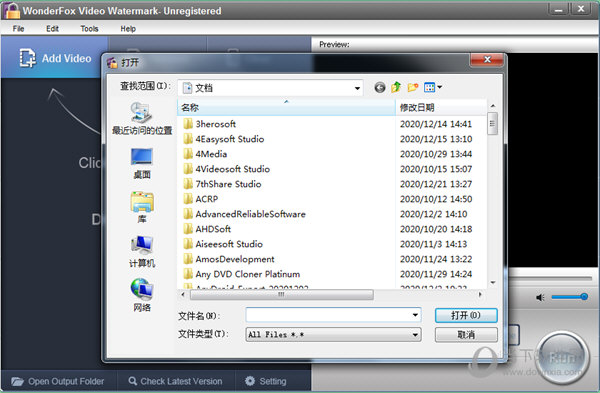
Task: Select the ACRP folder icon
Action: click(x=188, y=199)
